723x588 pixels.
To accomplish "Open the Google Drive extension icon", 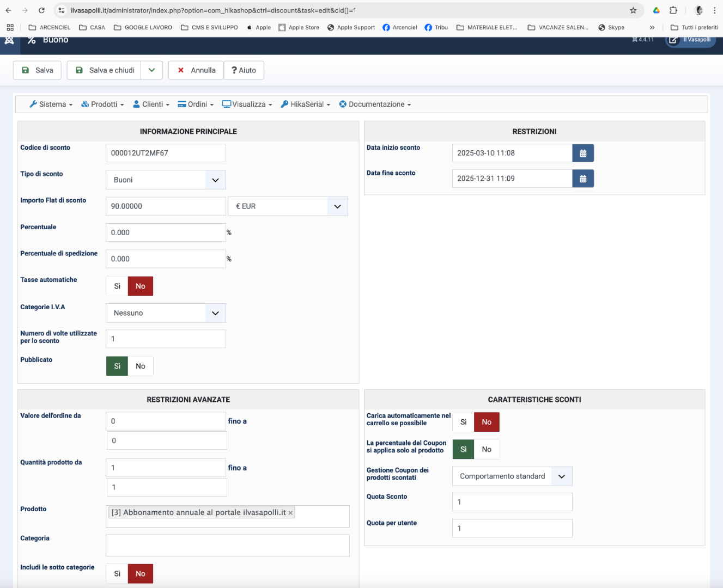I will (656, 10).
